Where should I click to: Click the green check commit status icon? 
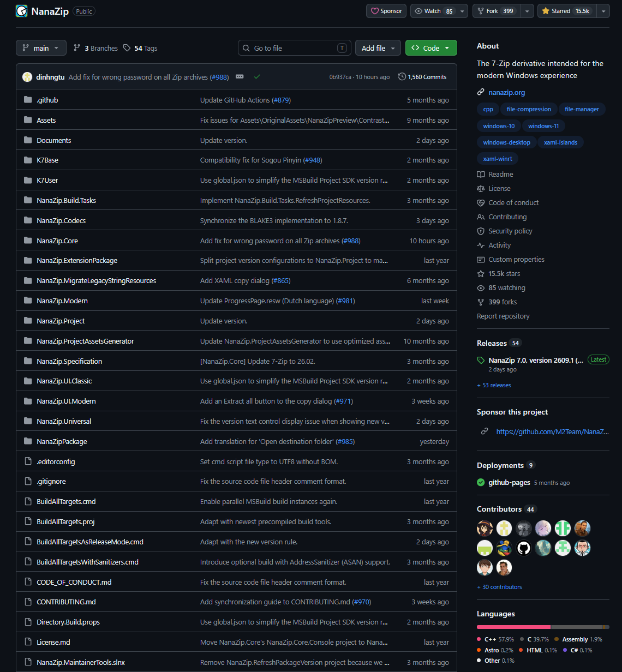tap(257, 77)
